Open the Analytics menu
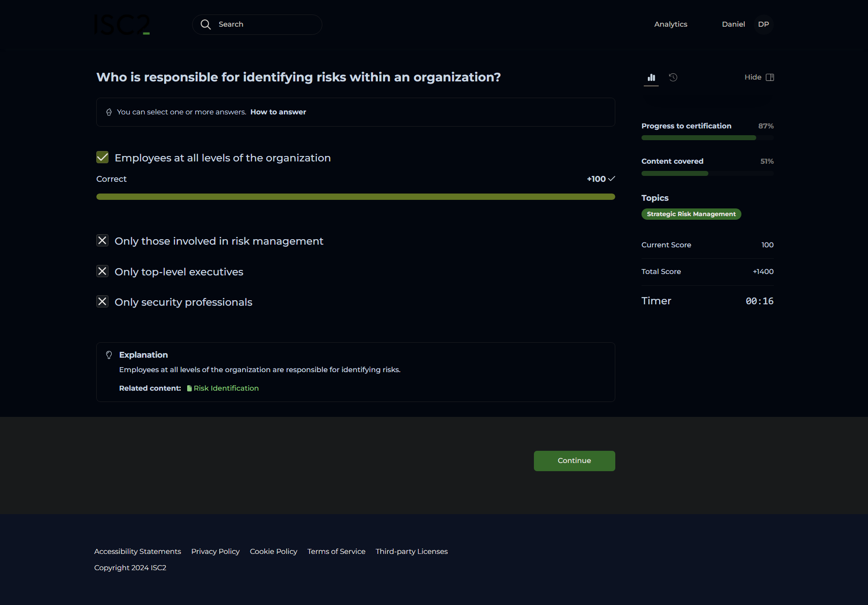The width and height of the screenshot is (868, 605). coord(670,24)
